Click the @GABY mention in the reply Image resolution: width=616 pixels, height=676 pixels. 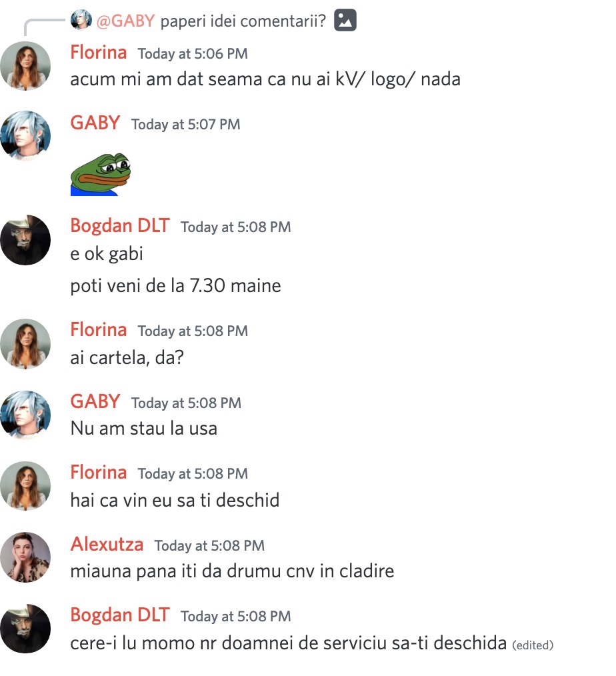click(125, 21)
